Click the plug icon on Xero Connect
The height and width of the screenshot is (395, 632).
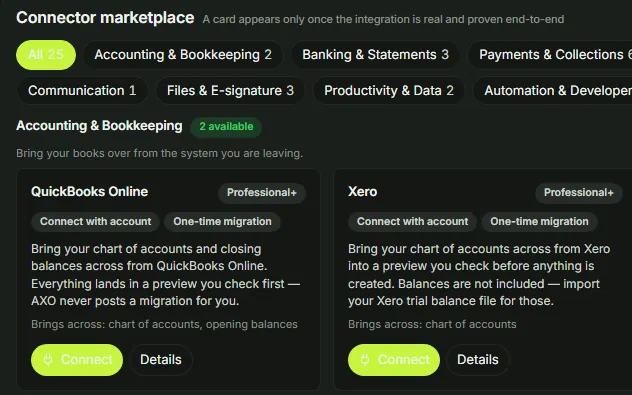pos(365,360)
